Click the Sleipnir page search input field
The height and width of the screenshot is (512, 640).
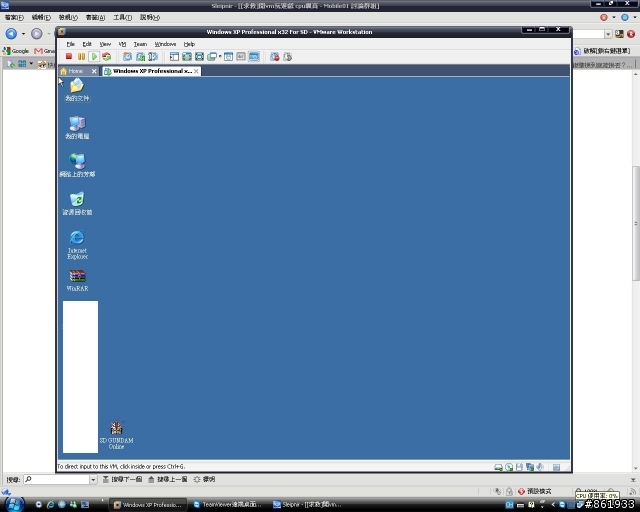click(56, 479)
